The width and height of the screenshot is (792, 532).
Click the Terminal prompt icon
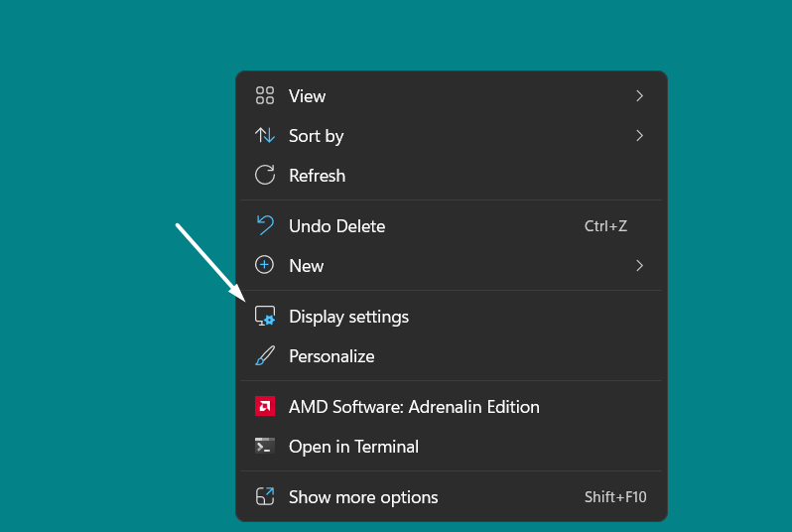click(265, 447)
